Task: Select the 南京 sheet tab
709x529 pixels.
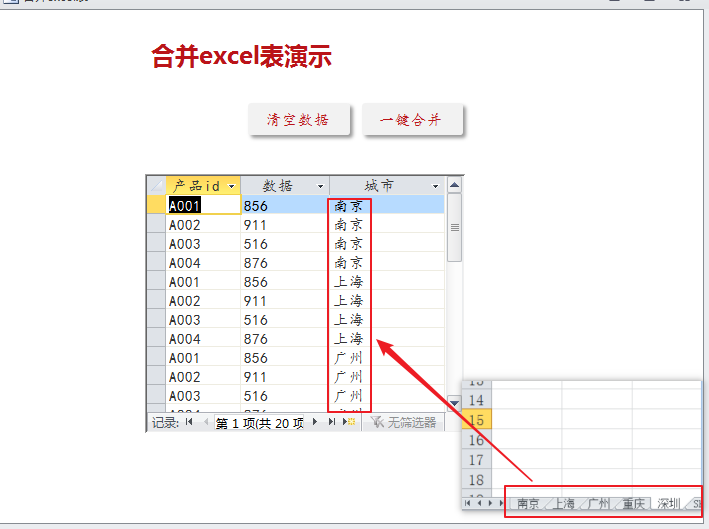Action: (528, 503)
